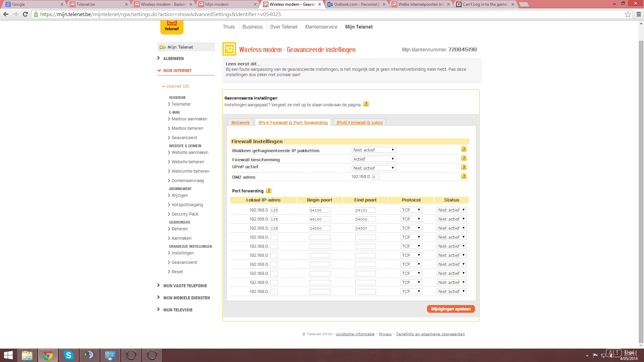Open Thuis in top navigation

(x=229, y=27)
